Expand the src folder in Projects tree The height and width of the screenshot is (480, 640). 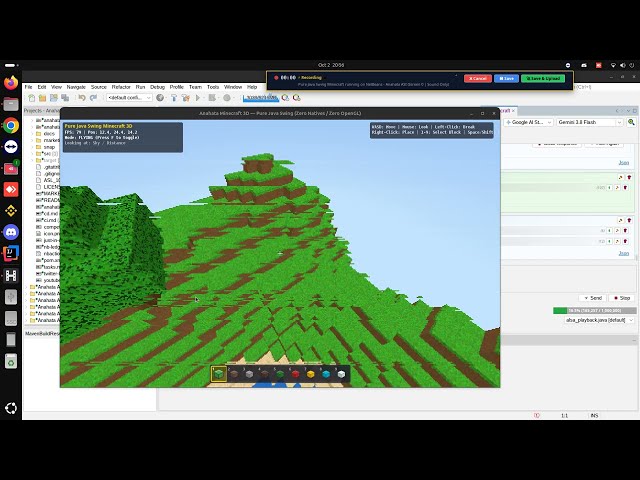click(x=32, y=153)
